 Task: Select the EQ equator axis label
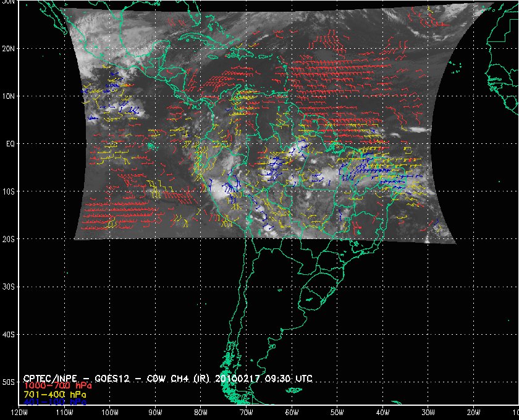coord(11,144)
